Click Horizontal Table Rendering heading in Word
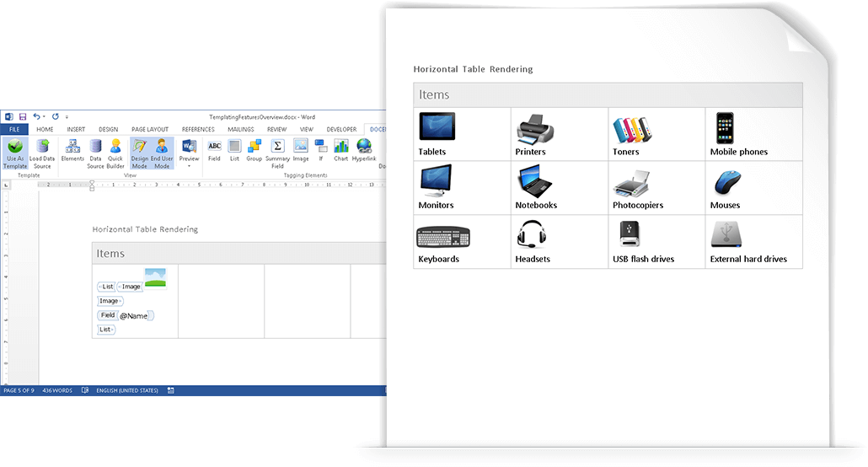The height and width of the screenshot is (467, 868). point(145,229)
